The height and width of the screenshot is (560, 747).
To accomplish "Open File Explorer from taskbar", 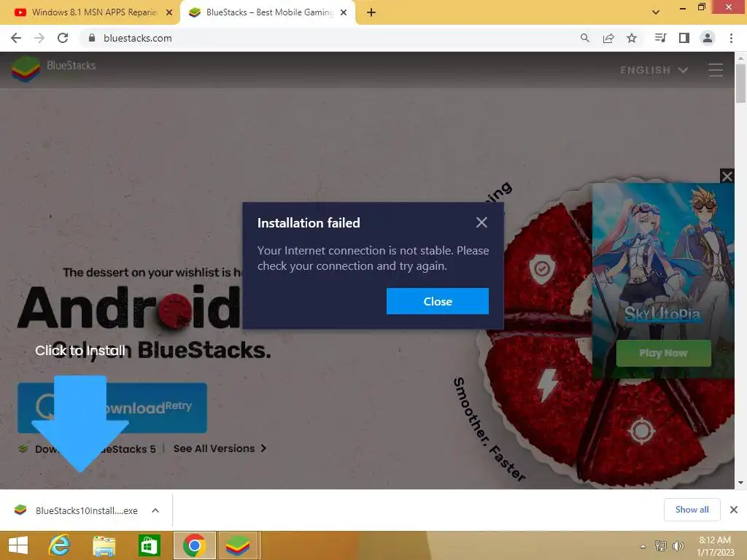I will pos(104,545).
